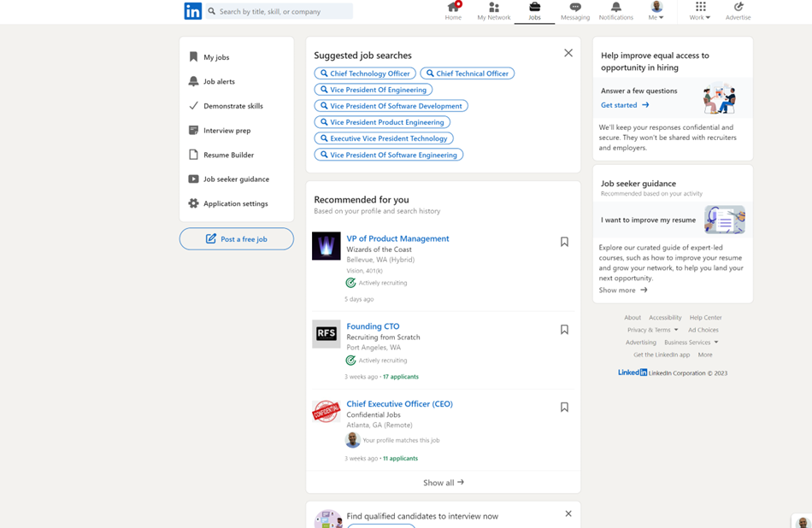Viewport: 812px width, 528px height.
Task: Check the Notifications bell icon
Action: click(x=615, y=8)
